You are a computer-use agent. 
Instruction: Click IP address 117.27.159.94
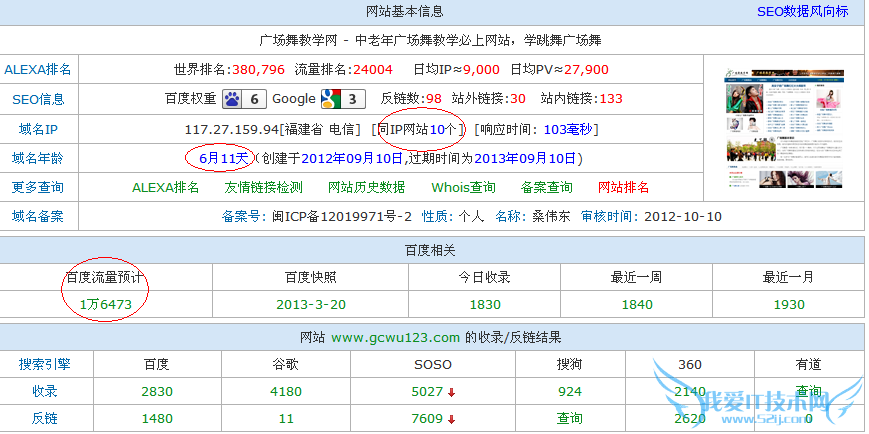(231, 130)
